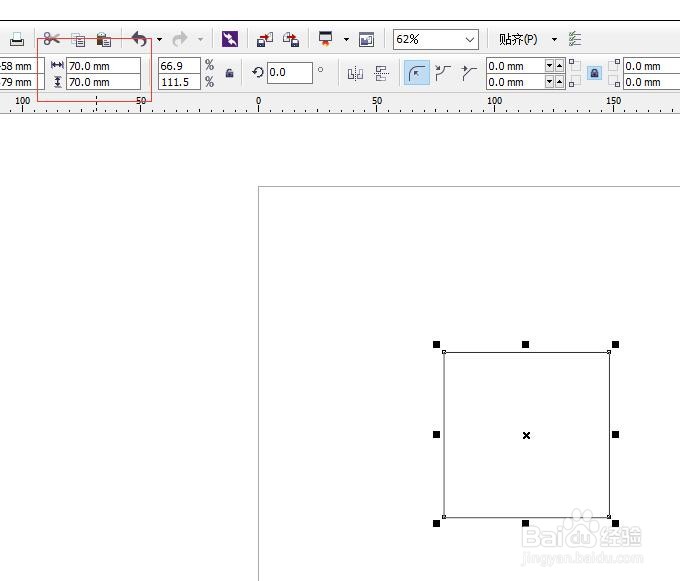This screenshot has width=680, height=581.
Task: Click the Copy icon
Action: click(78, 40)
